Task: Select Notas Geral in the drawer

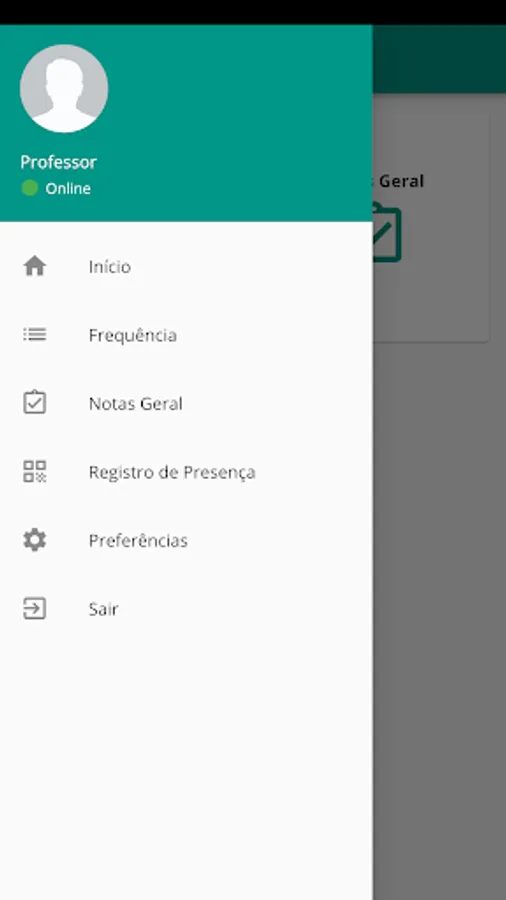Action: (x=186, y=403)
